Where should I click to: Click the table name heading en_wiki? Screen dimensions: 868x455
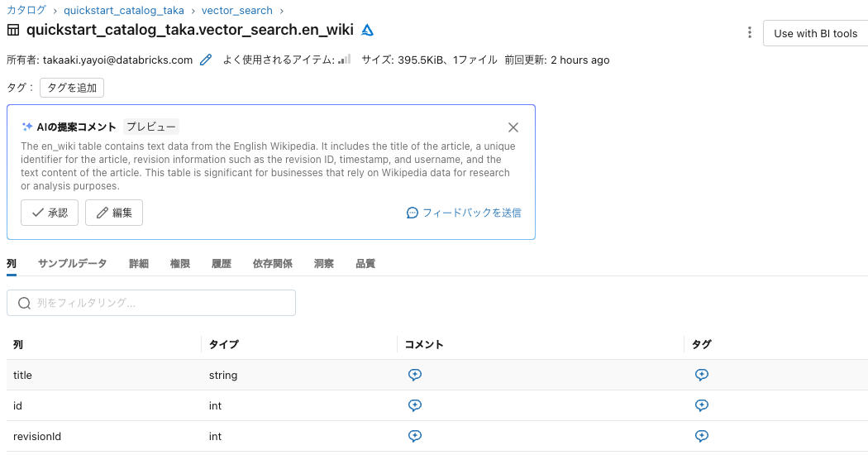pyautogui.click(x=190, y=30)
